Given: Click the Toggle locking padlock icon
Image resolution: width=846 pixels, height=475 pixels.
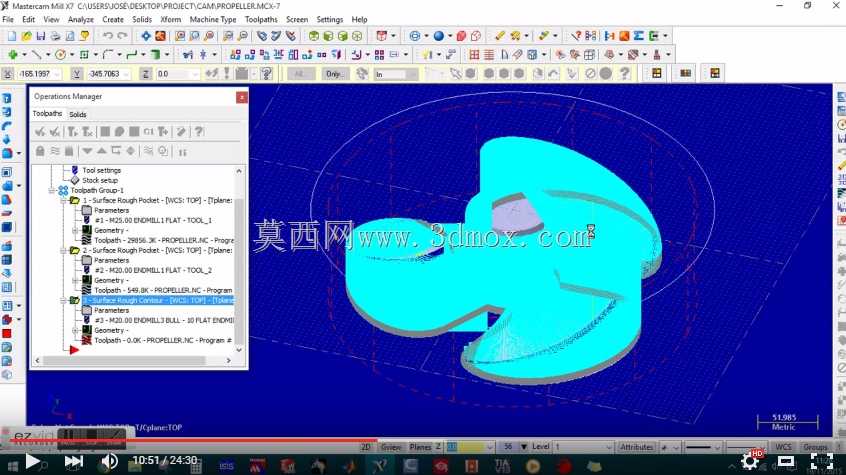Looking at the screenshot, I should [40, 151].
